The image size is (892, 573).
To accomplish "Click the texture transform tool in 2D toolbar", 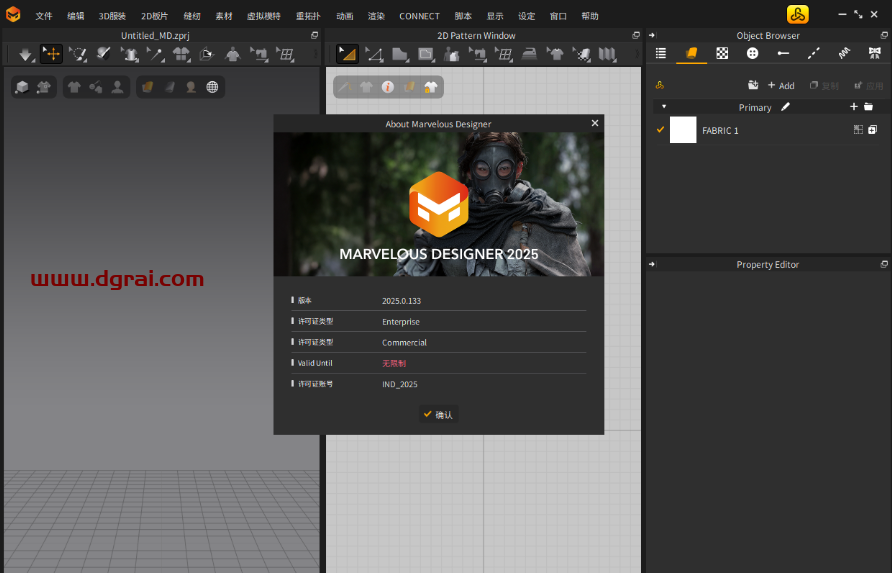I will click(581, 54).
